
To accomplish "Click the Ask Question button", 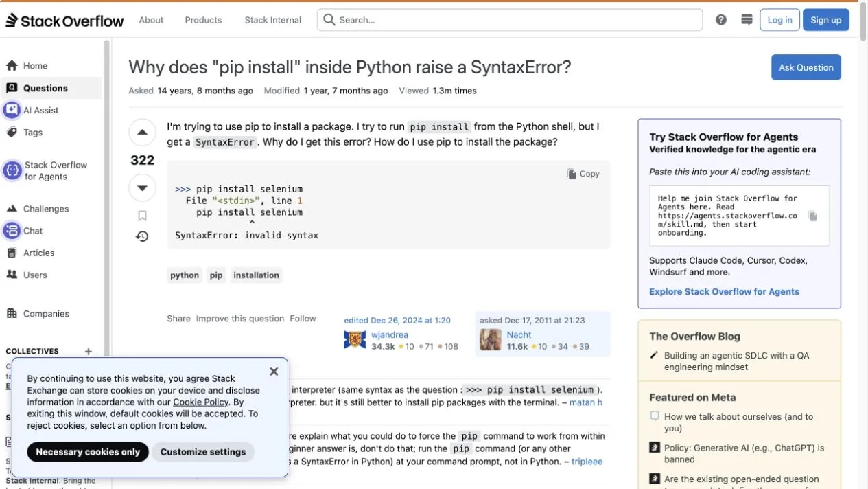I will [x=806, y=67].
